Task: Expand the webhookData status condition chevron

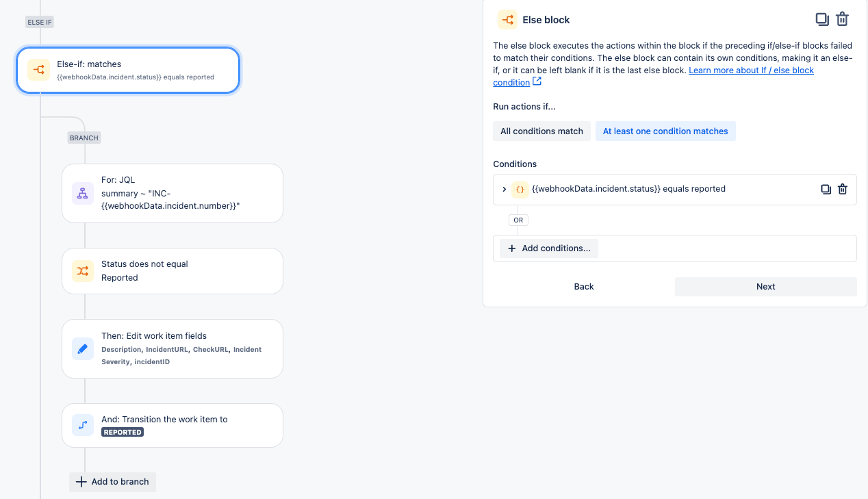Action: click(x=505, y=190)
